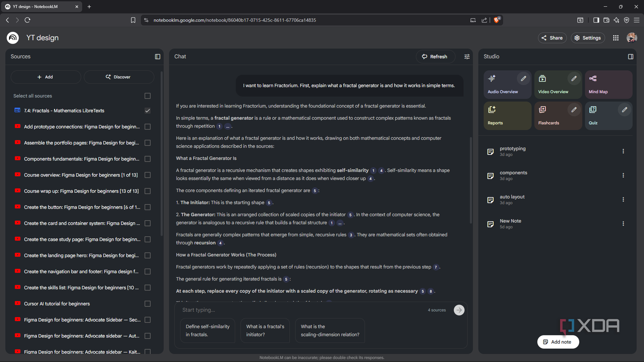
Task: Collapse the Studio panel using its icon
Action: [630, 57]
